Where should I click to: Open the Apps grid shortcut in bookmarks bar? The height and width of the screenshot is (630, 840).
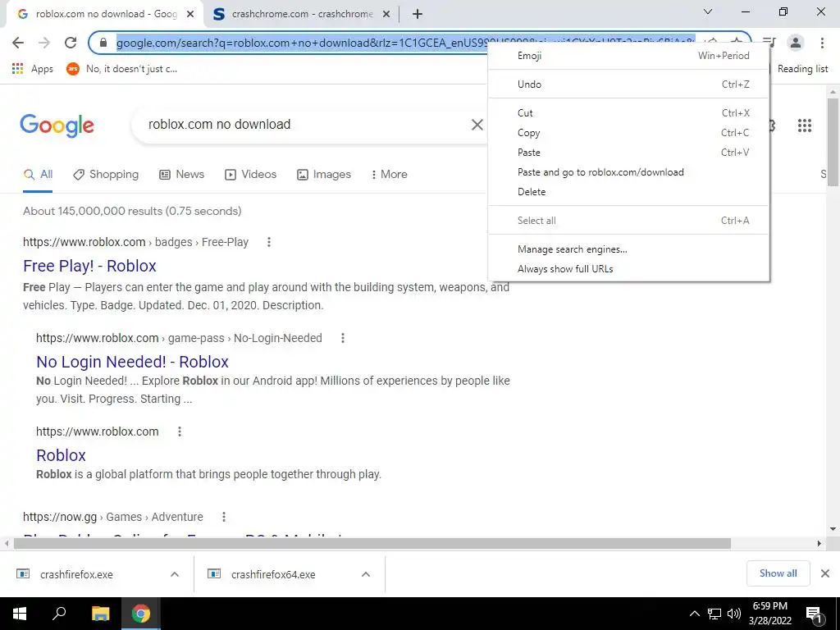(32, 69)
